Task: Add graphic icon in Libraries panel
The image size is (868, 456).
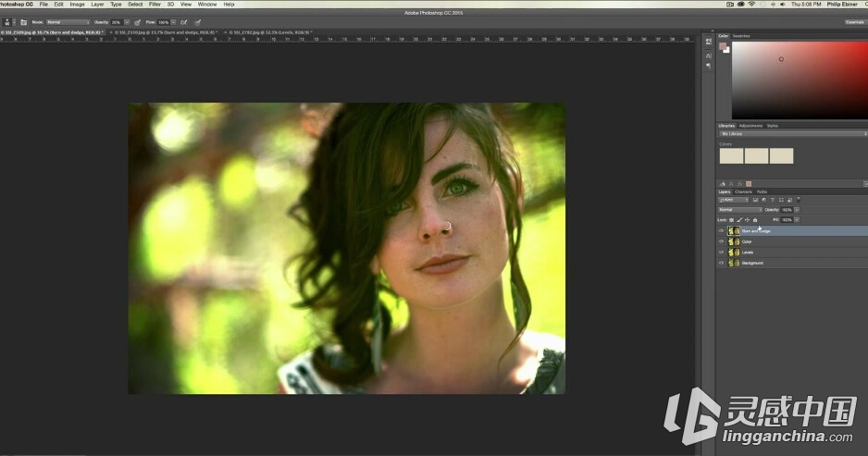Action: (722, 184)
